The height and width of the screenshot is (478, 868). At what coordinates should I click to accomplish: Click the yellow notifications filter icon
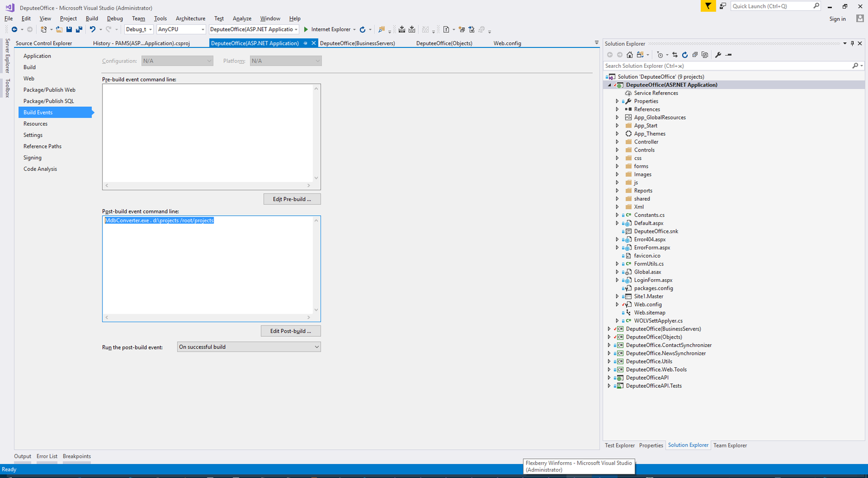[x=708, y=6]
